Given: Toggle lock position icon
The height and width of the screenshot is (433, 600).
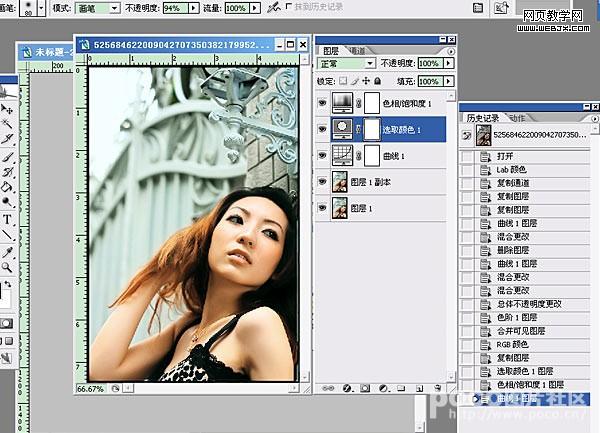Looking at the screenshot, I should (366, 81).
